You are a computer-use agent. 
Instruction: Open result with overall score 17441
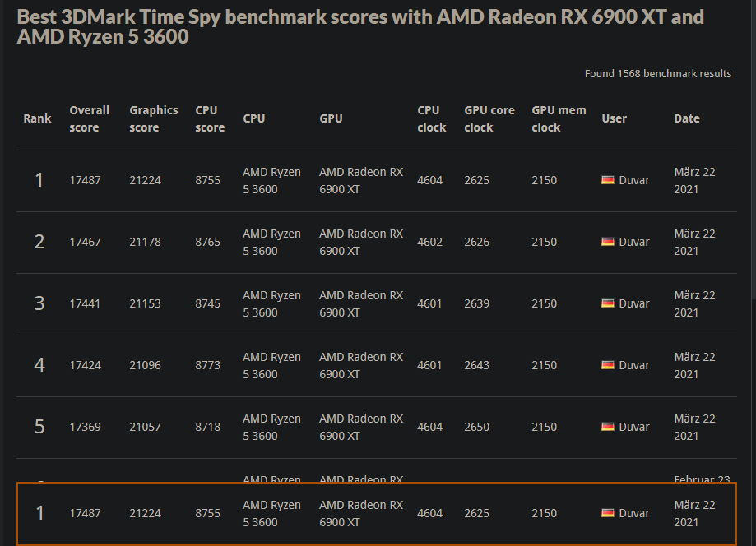coord(85,303)
